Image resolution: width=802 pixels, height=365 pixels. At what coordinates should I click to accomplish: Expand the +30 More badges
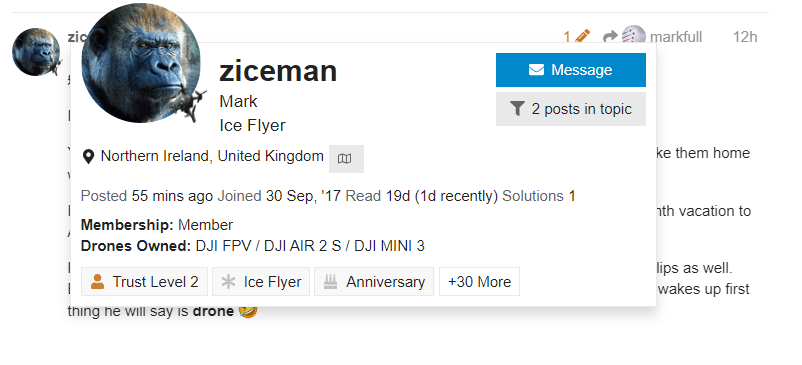479,282
